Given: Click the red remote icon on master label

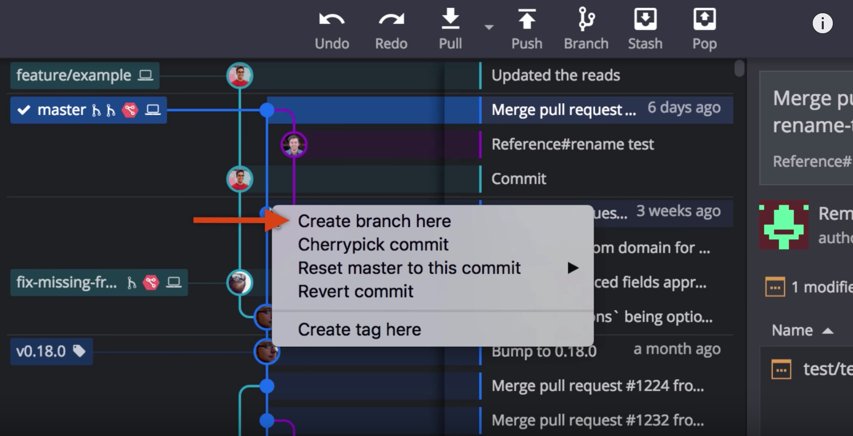Looking at the screenshot, I should pyautogui.click(x=130, y=110).
